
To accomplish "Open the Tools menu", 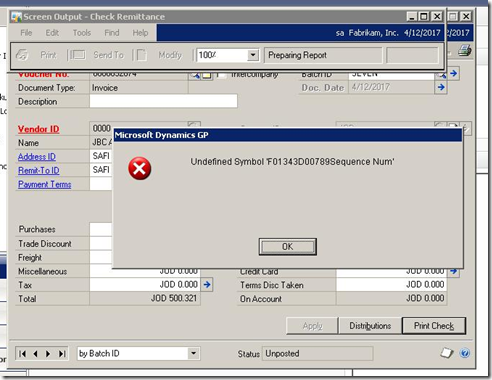I will (82, 33).
